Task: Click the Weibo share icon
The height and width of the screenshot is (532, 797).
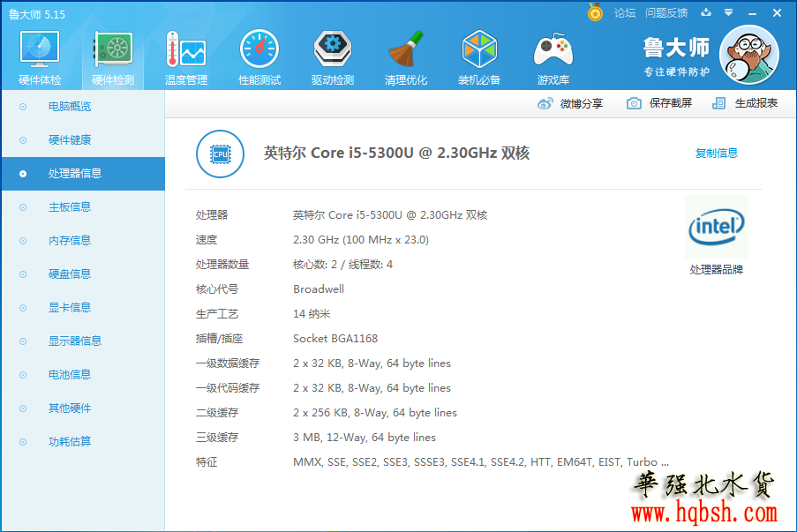Action: pos(545,103)
